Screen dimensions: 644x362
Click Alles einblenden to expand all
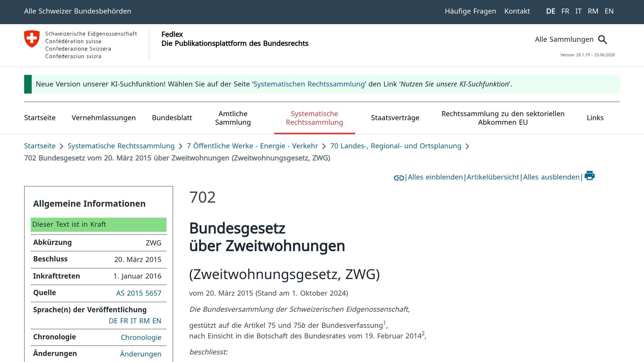[435, 177]
